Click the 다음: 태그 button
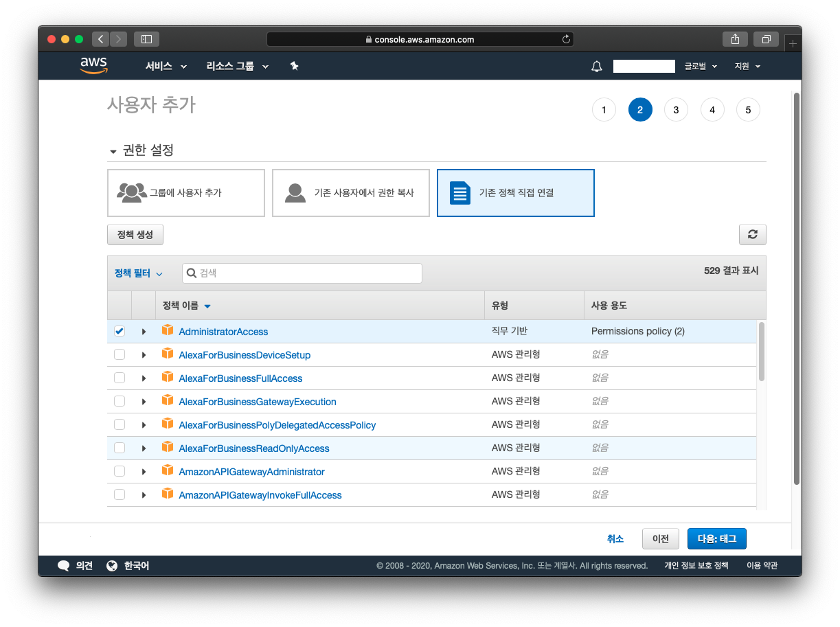The width and height of the screenshot is (840, 627). (x=716, y=538)
